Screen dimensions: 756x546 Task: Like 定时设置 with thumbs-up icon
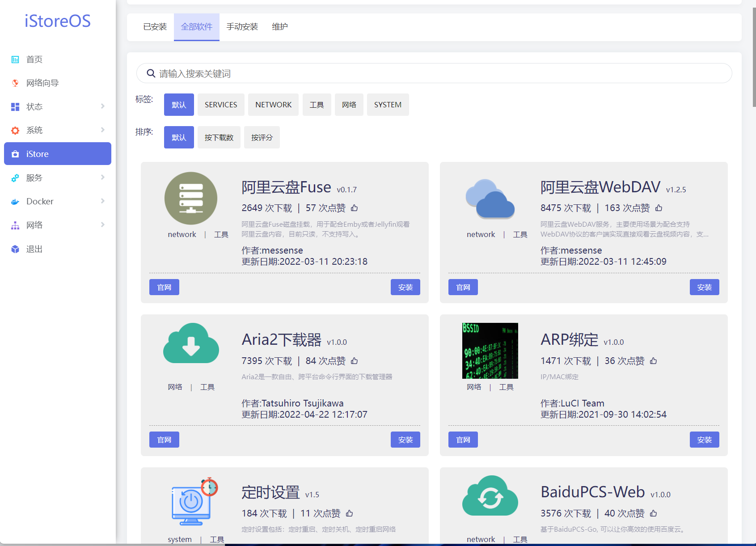tap(349, 513)
